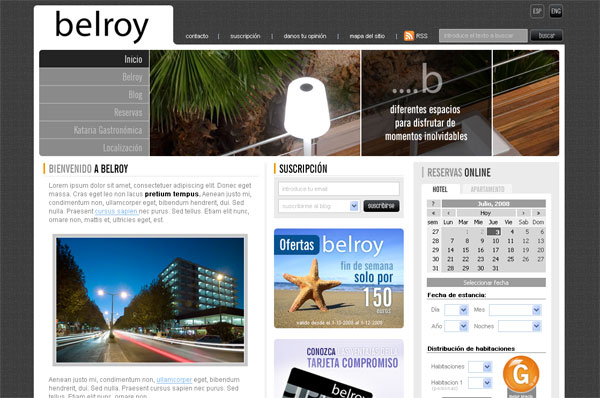Open the Tarjeta Compromiso banner
This screenshot has height=398, width=600.
click(339, 369)
